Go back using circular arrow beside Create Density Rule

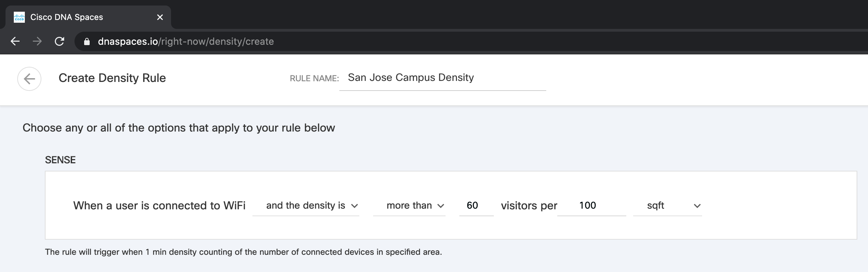tap(29, 79)
